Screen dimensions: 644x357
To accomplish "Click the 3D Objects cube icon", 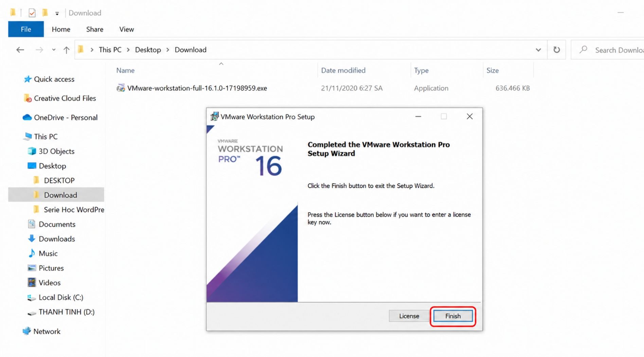I will pyautogui.click(x=32, y=151).
